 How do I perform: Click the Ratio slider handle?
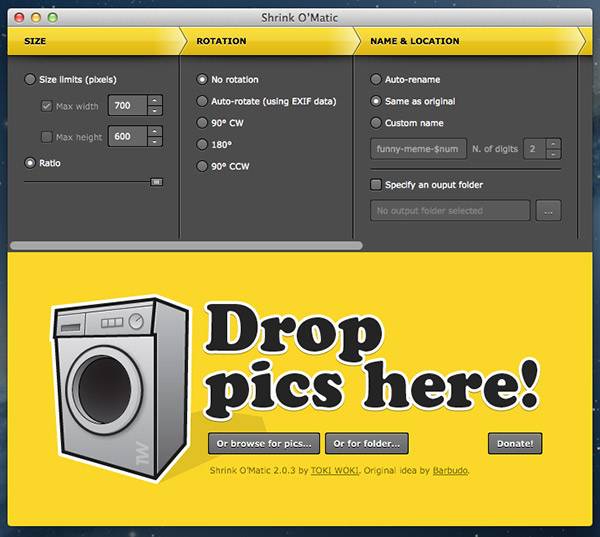[x=157, y=182]
